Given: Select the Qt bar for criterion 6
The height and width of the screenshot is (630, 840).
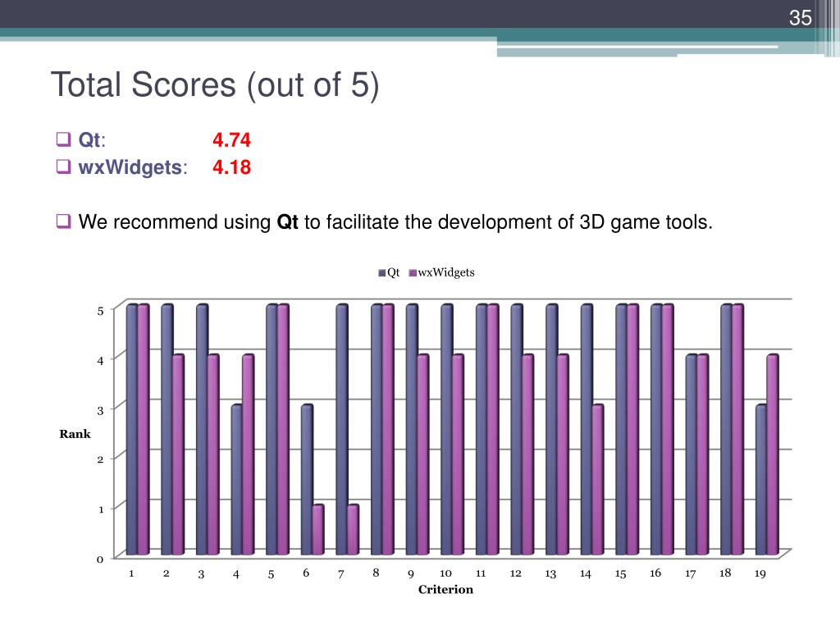Looking at the screenshot, I should 307,479.
